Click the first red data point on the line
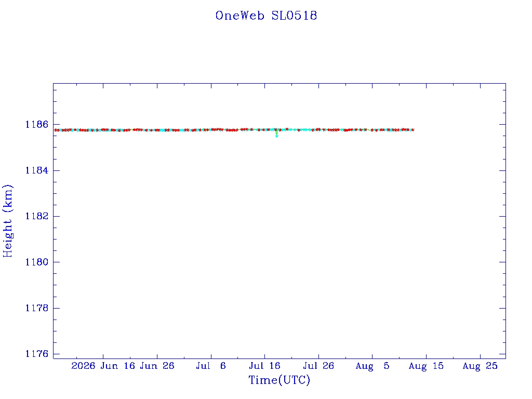The width and height of the screenshot is (532, 399). click(x=56, y=130)
